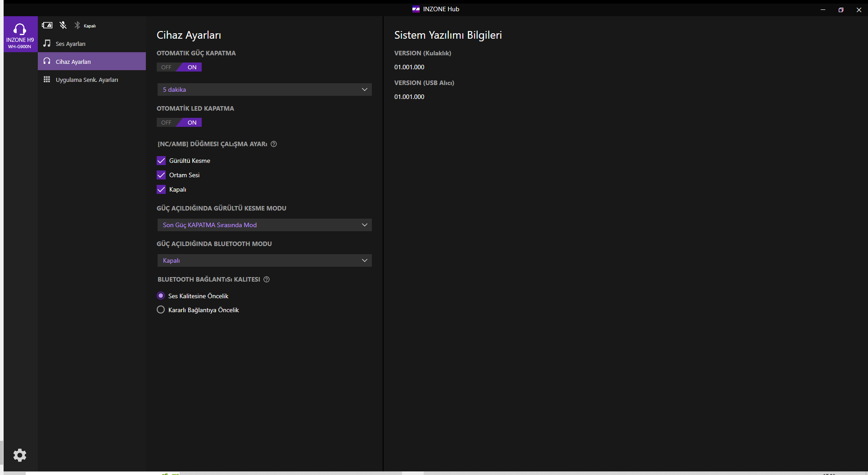Click the INZONE Hub title bar logo
The height and width of the screenshot is (475, 868).
coord(416,9)
